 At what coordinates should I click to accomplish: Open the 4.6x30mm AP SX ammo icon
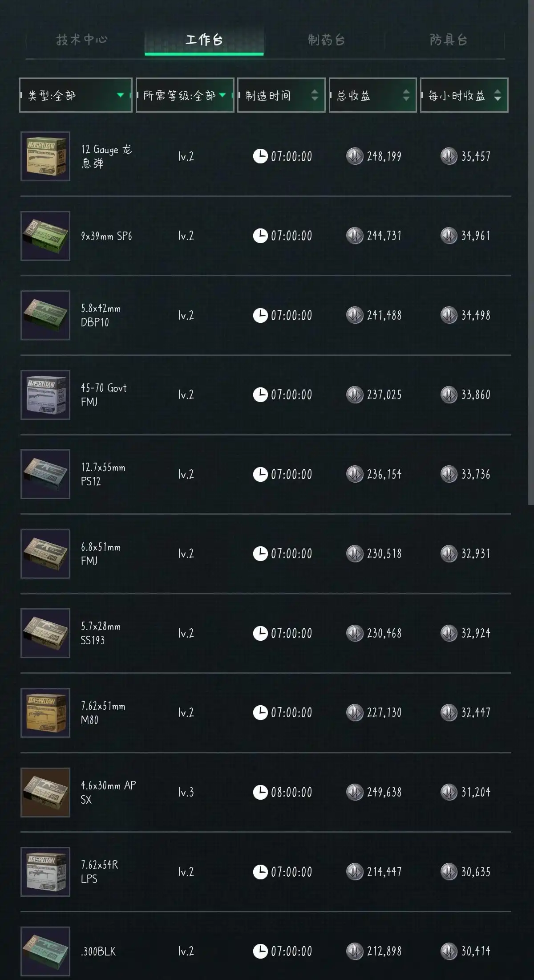pos(45,792)
